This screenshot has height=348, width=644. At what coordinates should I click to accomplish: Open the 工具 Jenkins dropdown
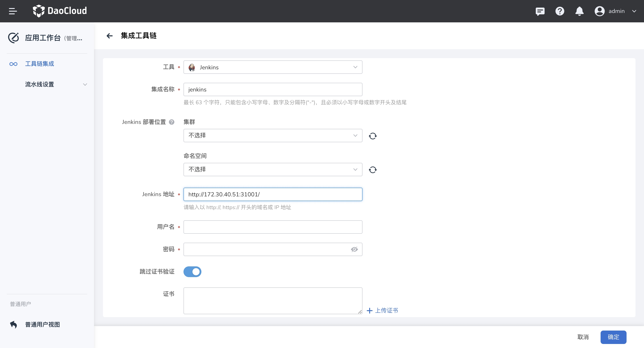click(x=273, y=67)
